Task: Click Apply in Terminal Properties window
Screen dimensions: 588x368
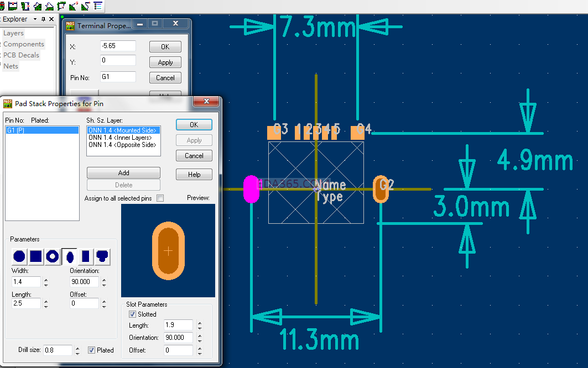Action: [165, 62]
